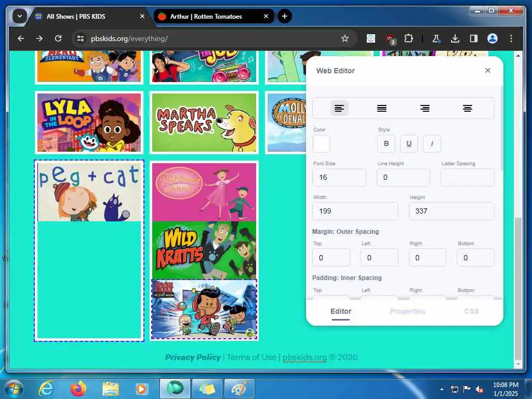Bookmark this page with the star icon
The height and width of the screenshot is (399, 532).
[x=345, y=38]
